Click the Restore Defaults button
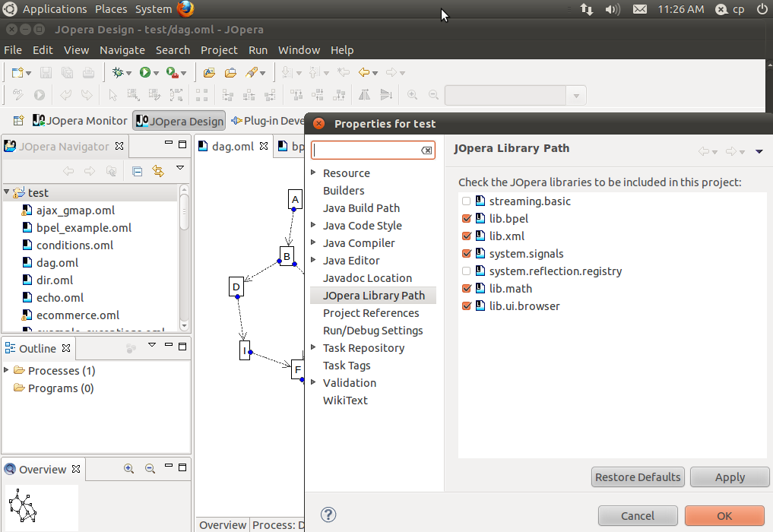Screen dimensions: 773x532 [638, 477]
